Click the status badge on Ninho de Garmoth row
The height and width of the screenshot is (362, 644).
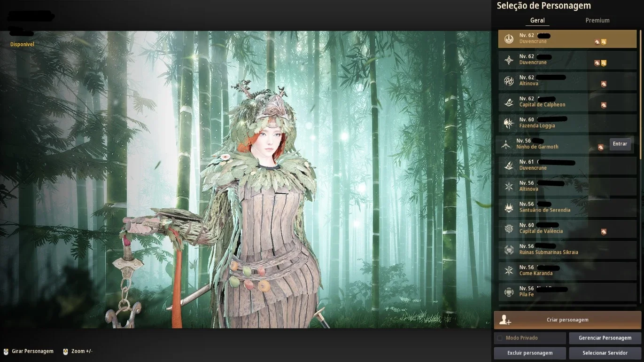point(600,148)
